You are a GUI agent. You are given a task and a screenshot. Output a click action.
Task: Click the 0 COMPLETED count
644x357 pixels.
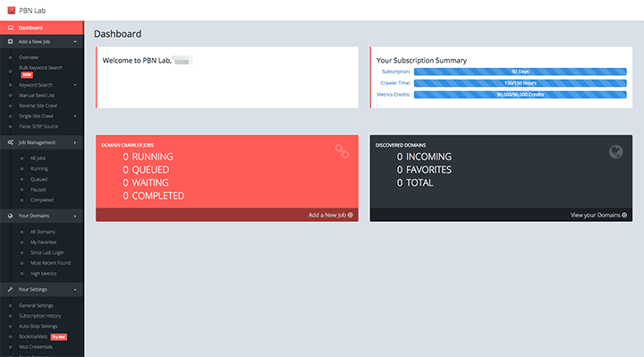154,196
